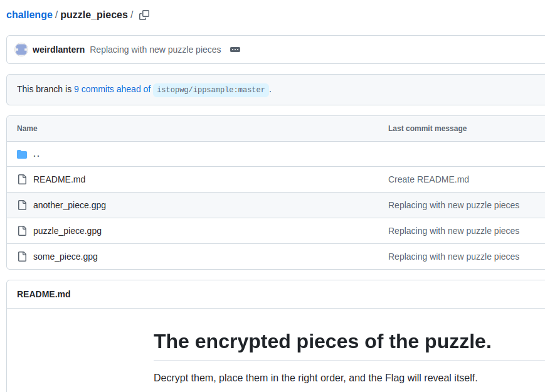The image size is (545, 392).
Task: Click the Create README.md commit message
Action: (x=428, y=179)
